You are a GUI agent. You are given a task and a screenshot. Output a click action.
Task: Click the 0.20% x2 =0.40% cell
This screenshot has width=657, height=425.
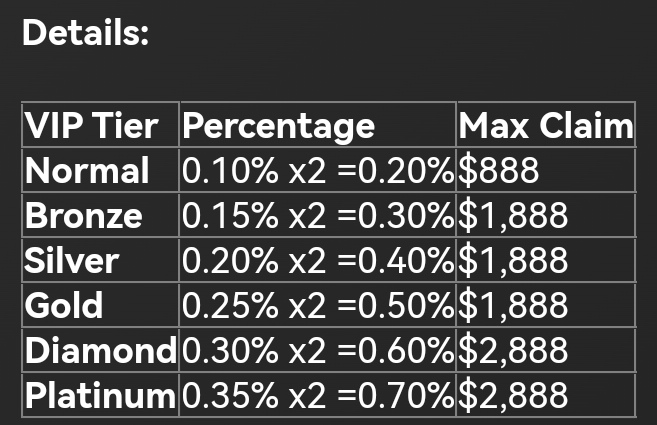pos(318,261)
